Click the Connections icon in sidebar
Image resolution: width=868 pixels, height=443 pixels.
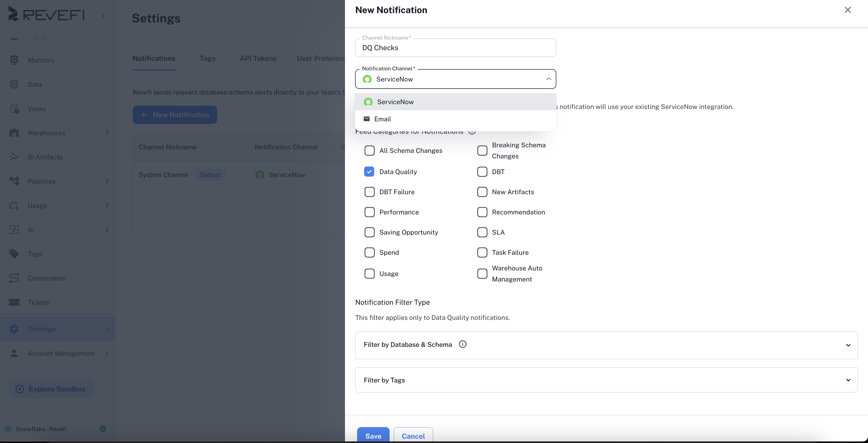pyautogui.click(x=14, y=278)
